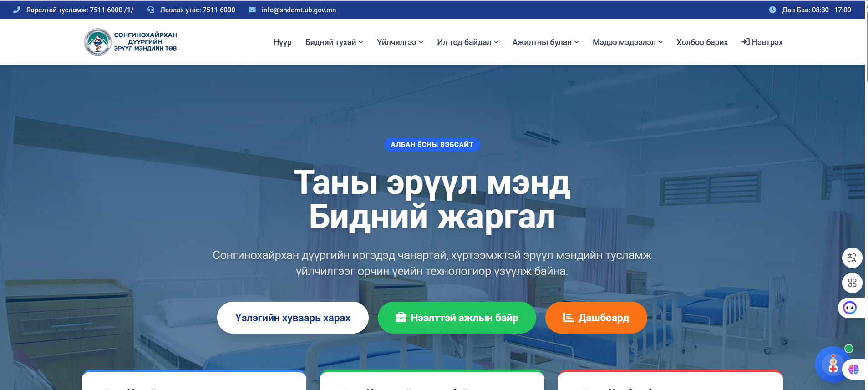
Task: Click the Дав-Баа: 08:30 - 17:00 text
Action: [817, 10]
